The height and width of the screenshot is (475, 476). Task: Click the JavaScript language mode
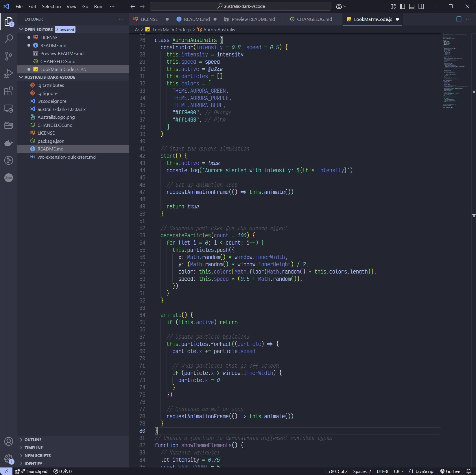click(x=422, y=472)
